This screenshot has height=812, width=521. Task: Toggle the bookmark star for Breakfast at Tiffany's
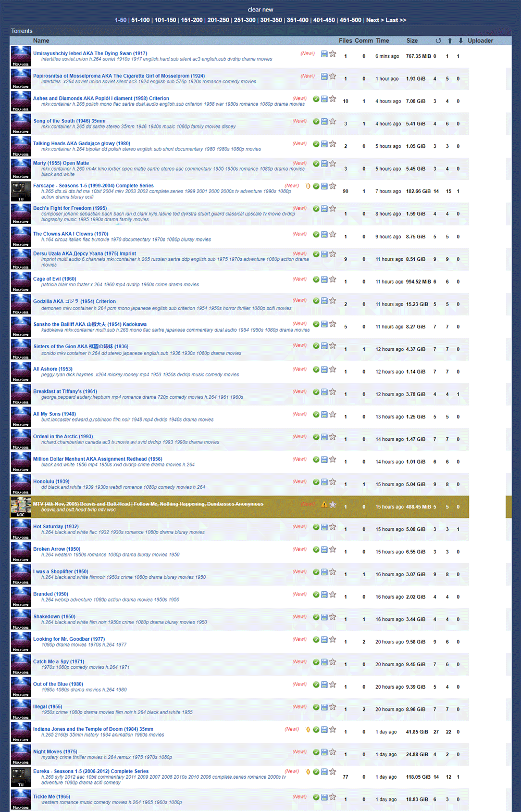pyautogui.click(x=332, y=392)
